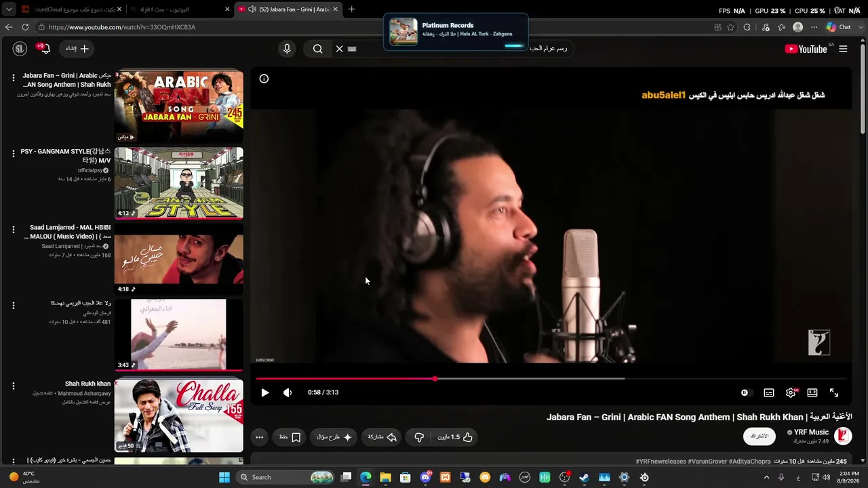Reload the YouTube page
Image resolution: width=868 pixels, height=488 pixels.
click(x=25, y=27)
